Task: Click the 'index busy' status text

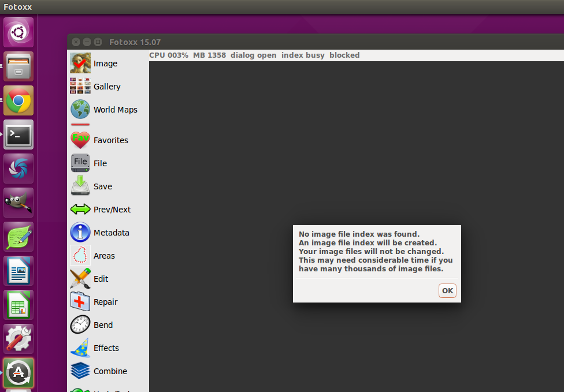Action: tap(303, 55)
